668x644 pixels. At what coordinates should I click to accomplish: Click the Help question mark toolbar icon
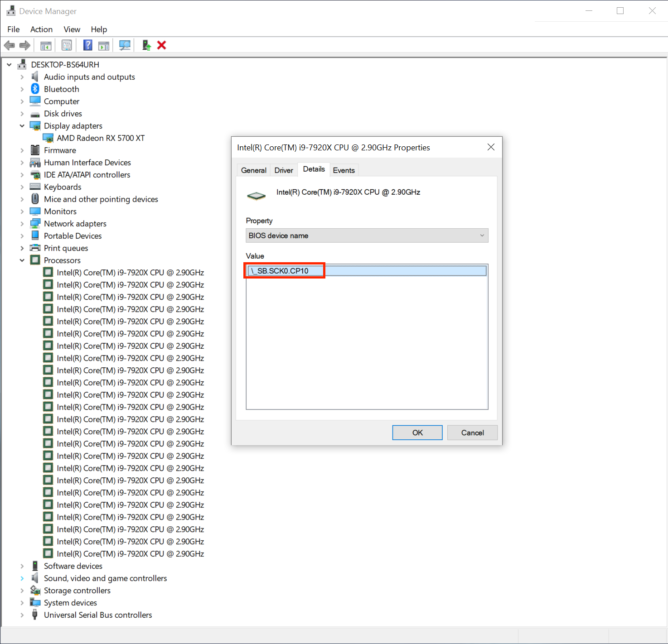tap(88, 45)
